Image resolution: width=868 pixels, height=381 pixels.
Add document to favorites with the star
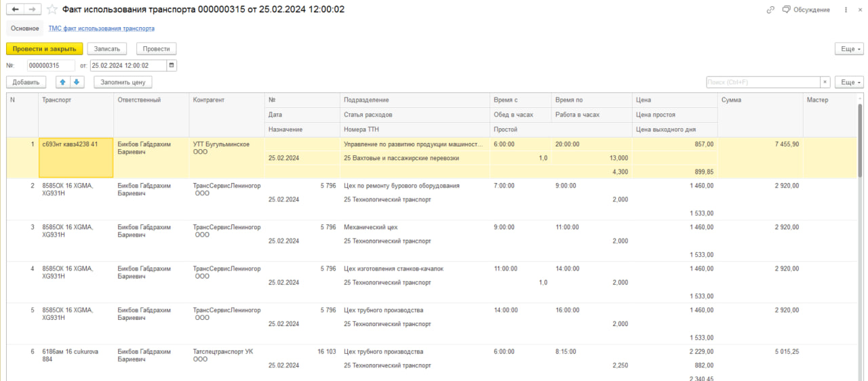pyautogui.click(x=52, y=9)
